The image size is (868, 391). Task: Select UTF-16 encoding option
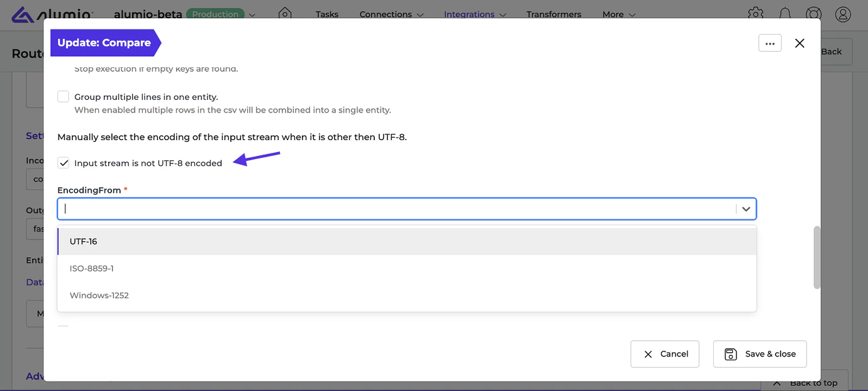click(x=406, y=241)
